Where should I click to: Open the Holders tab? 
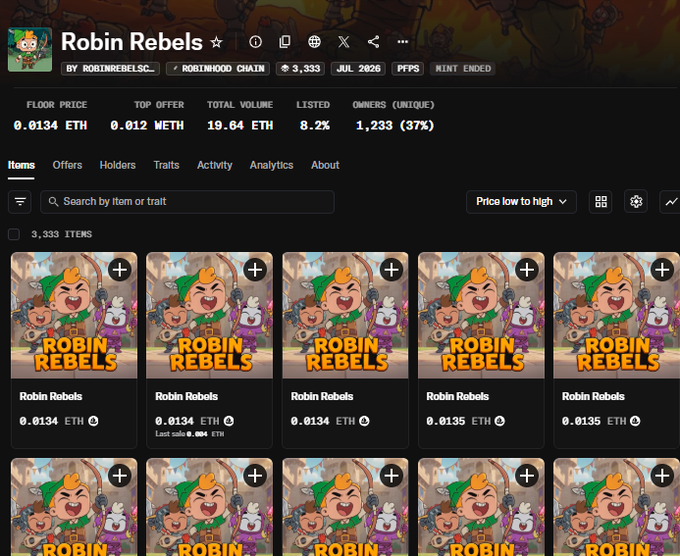click(118, 165)
